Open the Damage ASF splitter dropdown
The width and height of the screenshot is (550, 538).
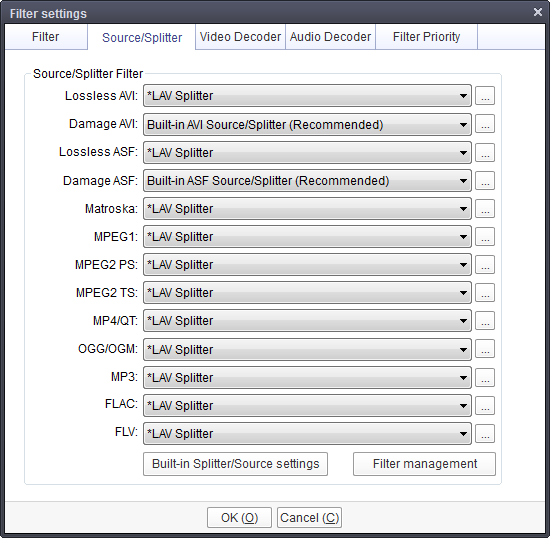click(x=307, y=181)
